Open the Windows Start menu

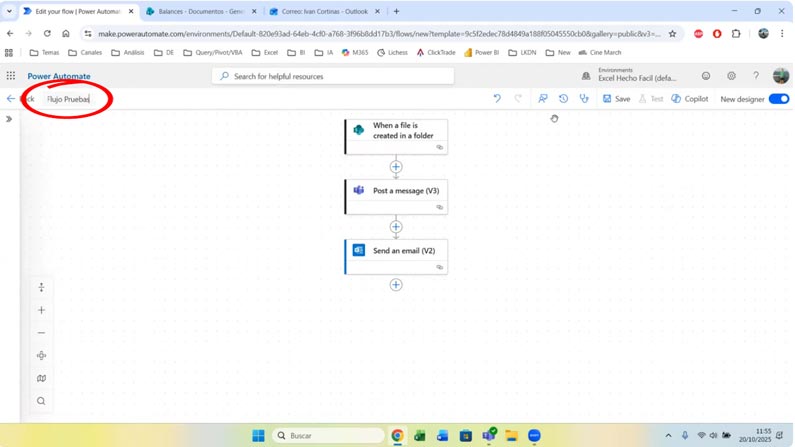259,436
